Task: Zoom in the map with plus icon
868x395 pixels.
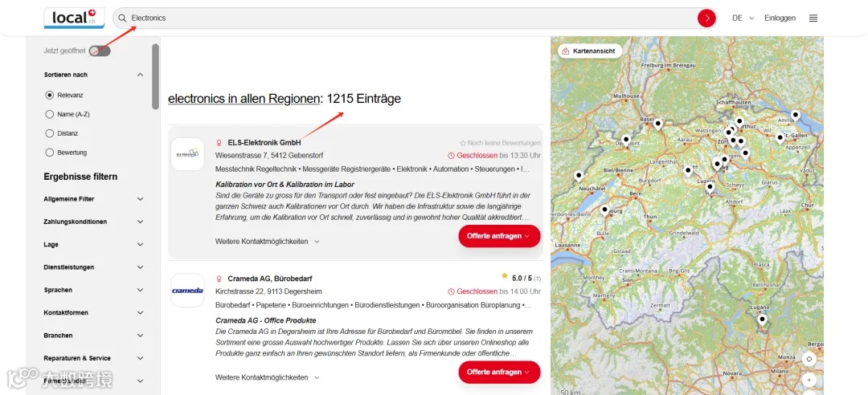Action: coord(809,381)
